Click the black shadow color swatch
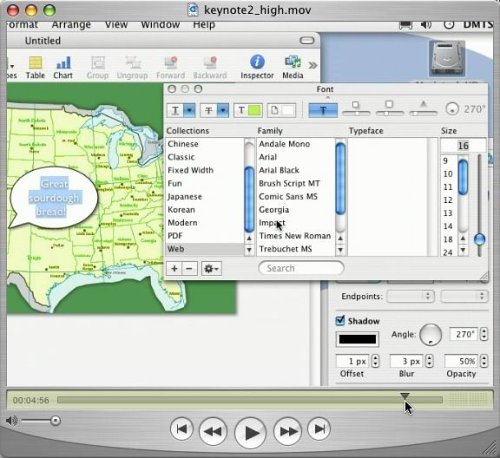The height and width of the screenshot is (458, 500). pyautogui.click(x=357, y=339)
